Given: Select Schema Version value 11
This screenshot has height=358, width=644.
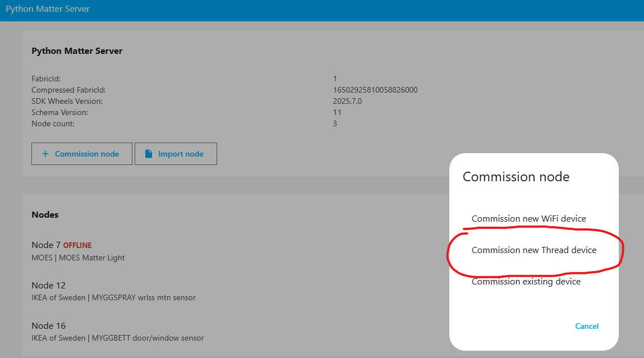Looking at the screenshot, I should pyautogui.click(x=337, y=112).
